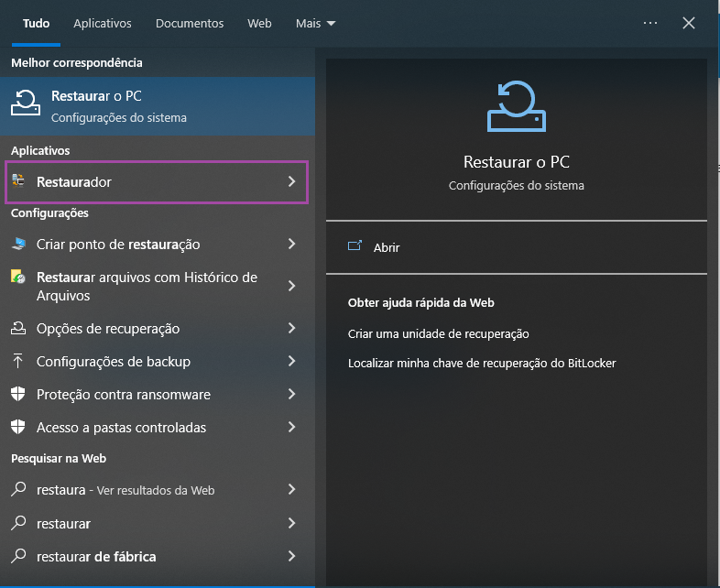Switch to the Web tab
720x588 pixels.
click(x=259, y=24)
